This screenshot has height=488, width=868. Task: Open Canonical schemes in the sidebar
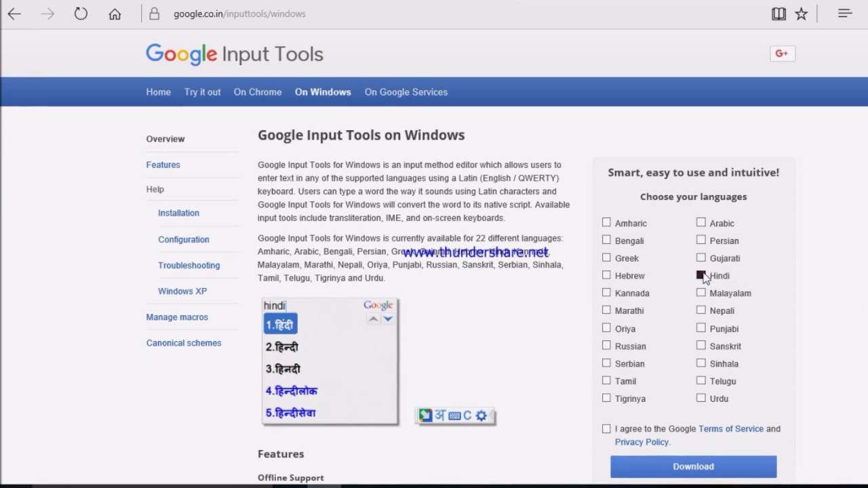pyautogui.click(x=184, y=343)
